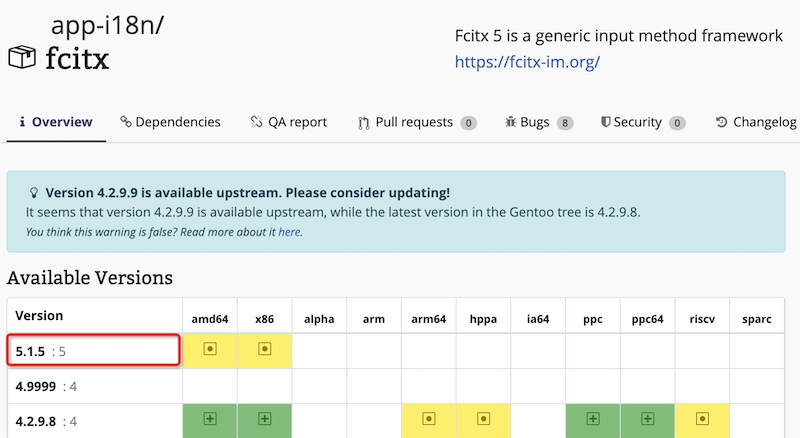
Task: Click the Fcitx 5 description text
Action: [618, 36]
